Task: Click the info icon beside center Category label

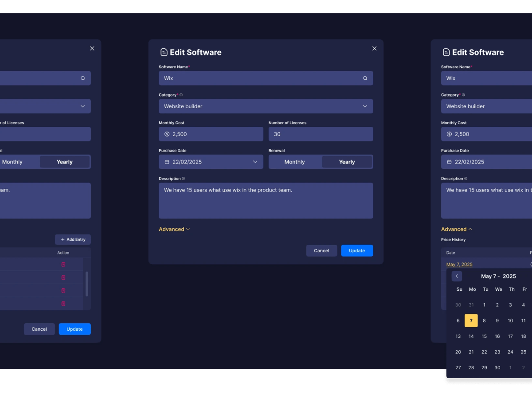Action: (x=181, y=95)
